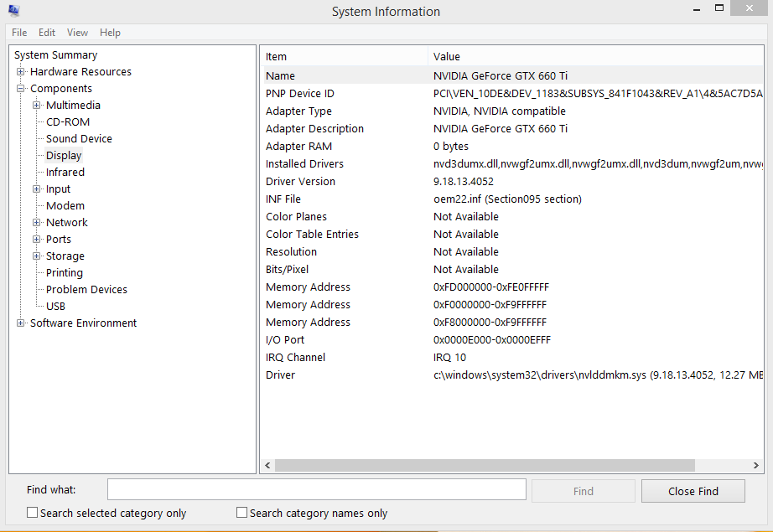Click the Value column header
This screenshot has width=773, height=532.
(595, 56)
